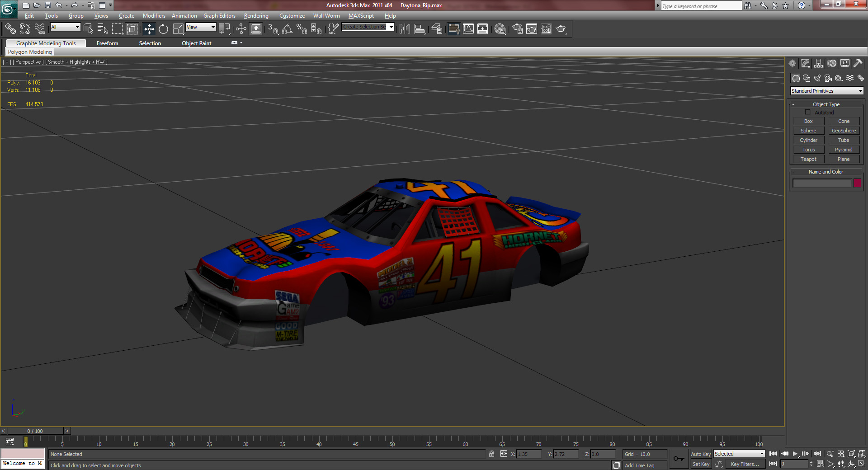Image resolution: width=868 pixels, height=470 pixels.
Task: Switch to the Object Paint ribbon tab
Action: coord(197,43)
